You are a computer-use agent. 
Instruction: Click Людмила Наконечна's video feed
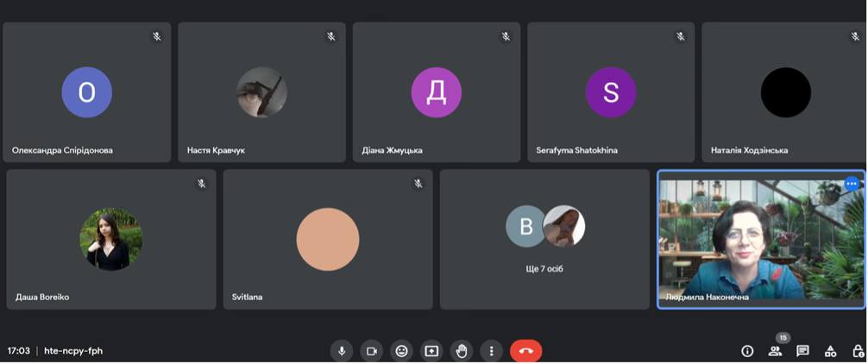tap(761, 239)
